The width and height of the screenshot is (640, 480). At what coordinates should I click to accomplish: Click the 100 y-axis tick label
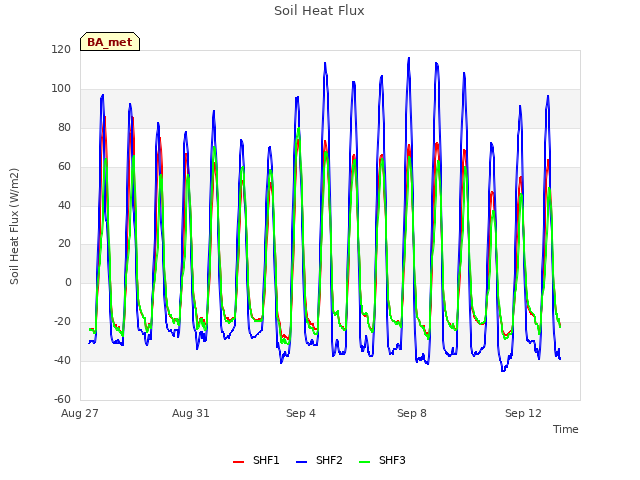click(61, 89)
